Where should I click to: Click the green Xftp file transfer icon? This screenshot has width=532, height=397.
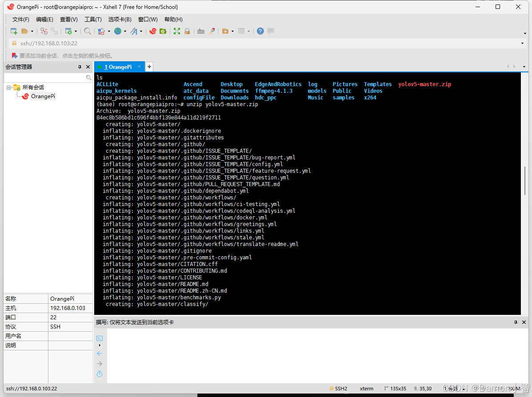tap(163, 31)
